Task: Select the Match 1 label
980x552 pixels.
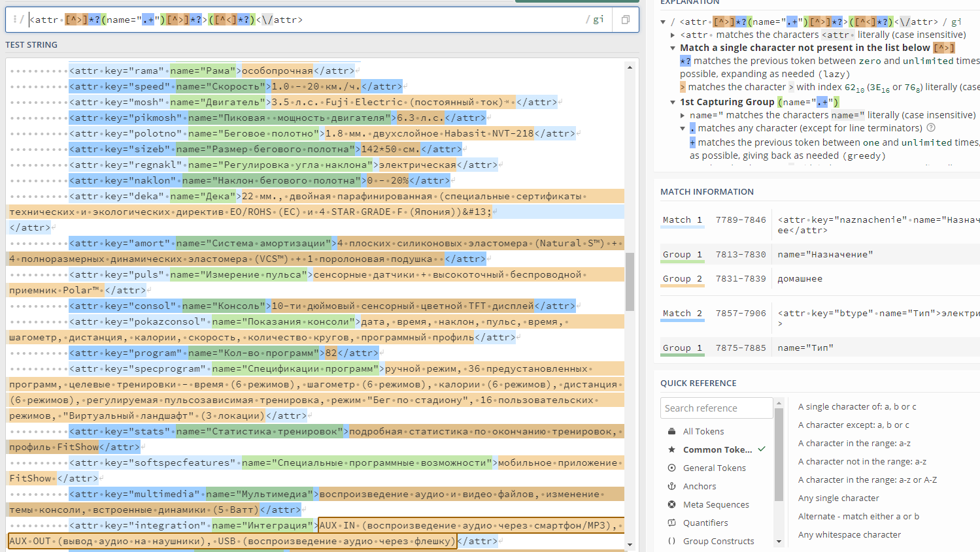Action: [682, 220]
